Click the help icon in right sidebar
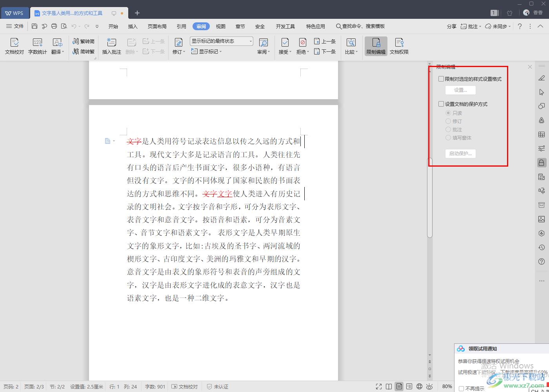549x392 pixels. (542, 261)
